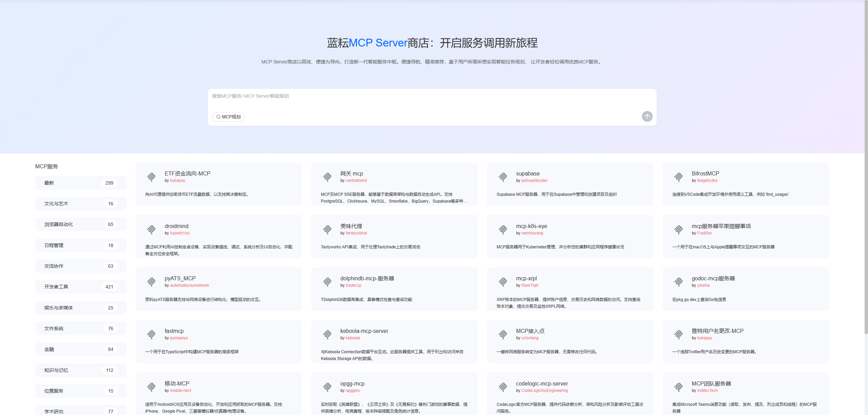The width and height of the screenshot is (868, 415).
Task: Open the FradSer author link
Action: tap(704, 233)
